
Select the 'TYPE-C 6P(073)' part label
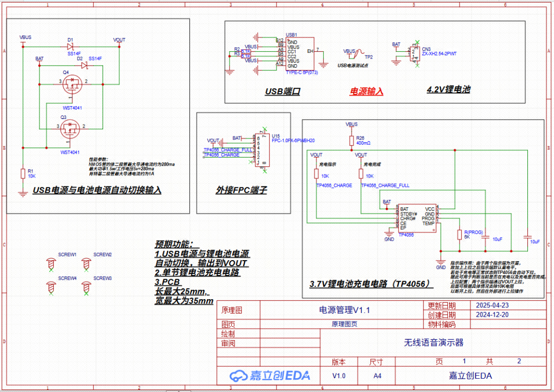[302, 72]
